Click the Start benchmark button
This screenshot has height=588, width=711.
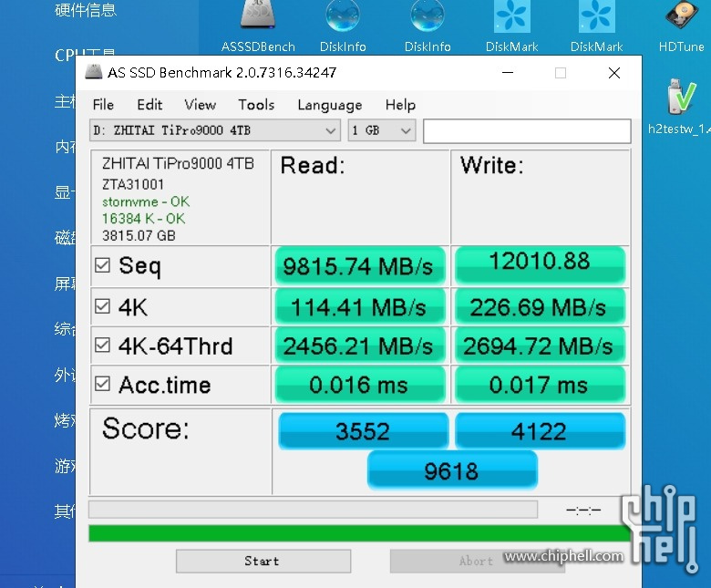[x=263, y=562]
